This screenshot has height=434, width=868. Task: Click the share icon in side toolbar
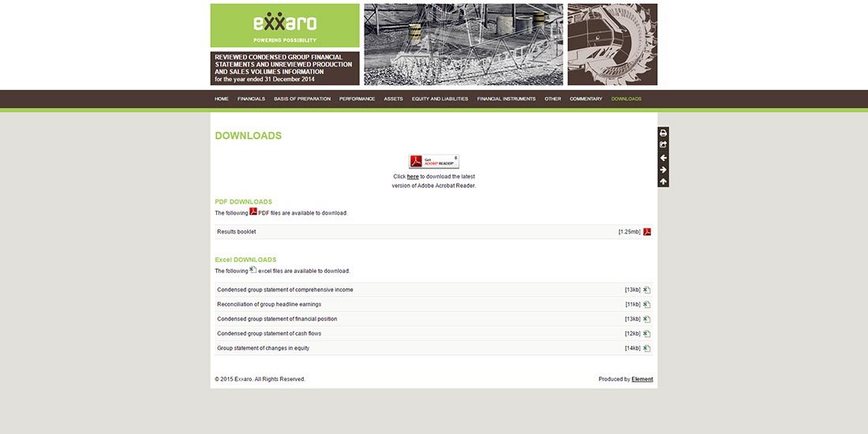click(663, 144)
